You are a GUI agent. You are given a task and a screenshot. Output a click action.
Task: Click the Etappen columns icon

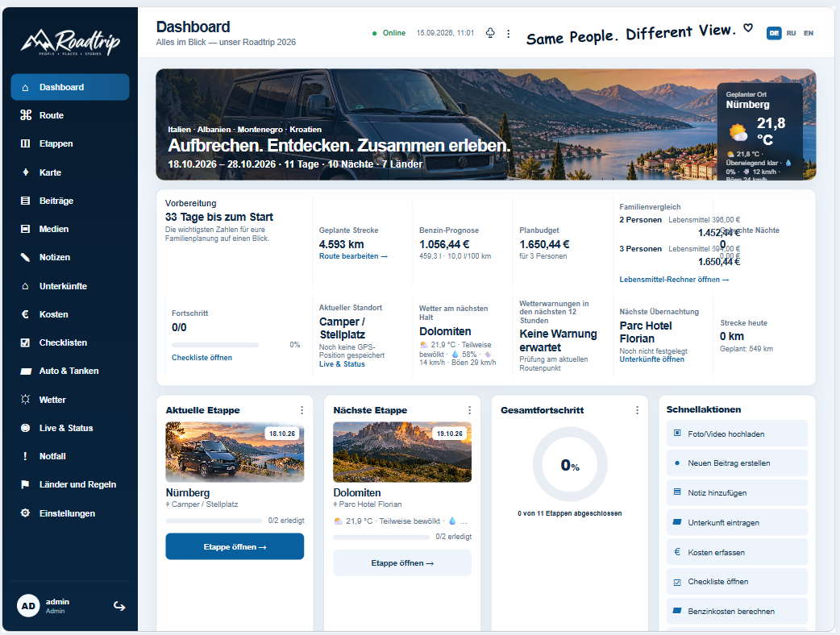[25, 143]
